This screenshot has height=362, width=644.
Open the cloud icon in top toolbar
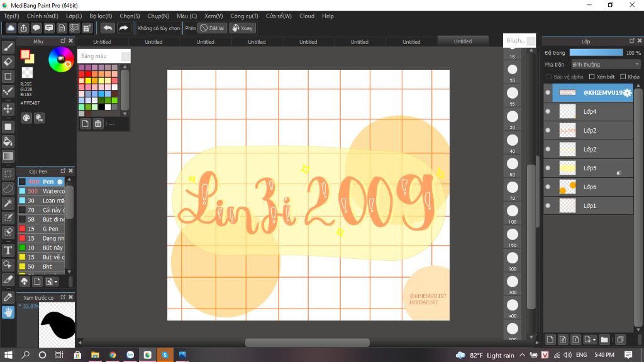(x=11, y=28)
